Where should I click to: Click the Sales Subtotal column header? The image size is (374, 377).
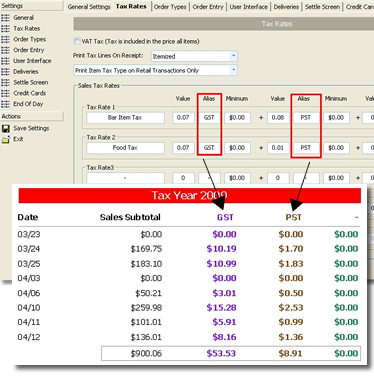(x=130, y=217)
